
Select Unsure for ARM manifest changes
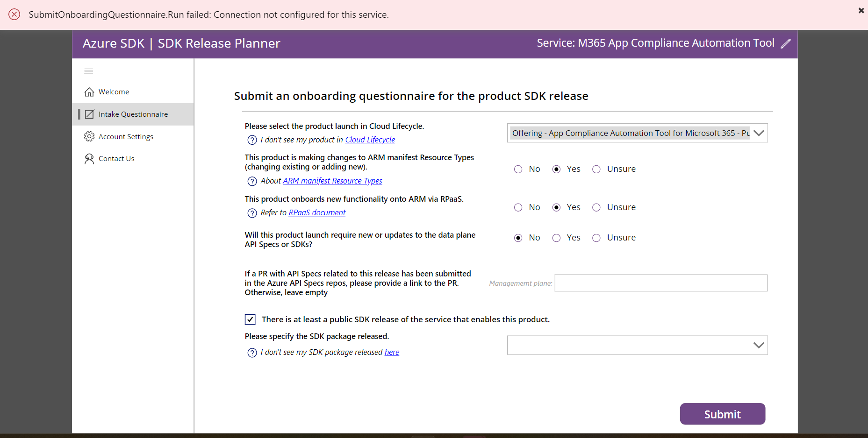[x=596, y=169]
